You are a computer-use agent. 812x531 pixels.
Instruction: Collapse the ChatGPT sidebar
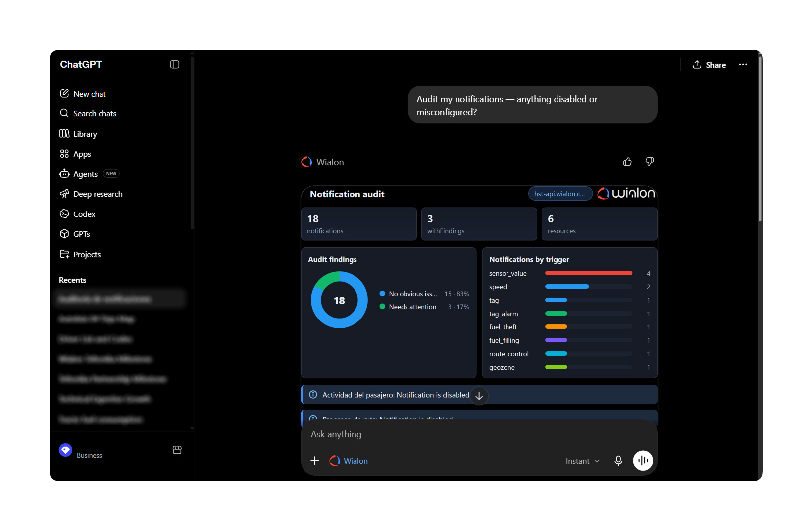[x=174, y=65]
